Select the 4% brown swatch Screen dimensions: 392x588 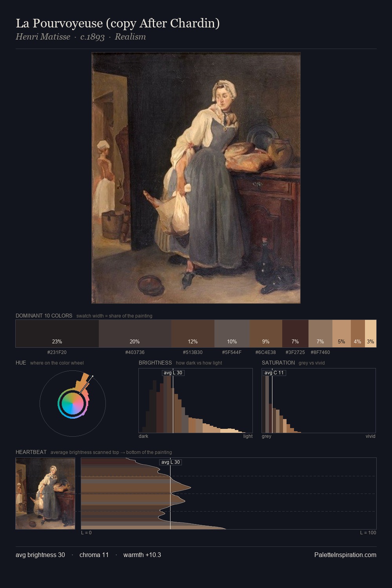[358, 334]
